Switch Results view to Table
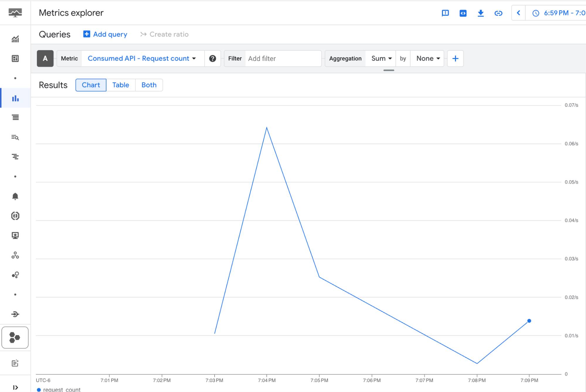The height and width of the screenshot is (392, 586). (x=120, y=85)
